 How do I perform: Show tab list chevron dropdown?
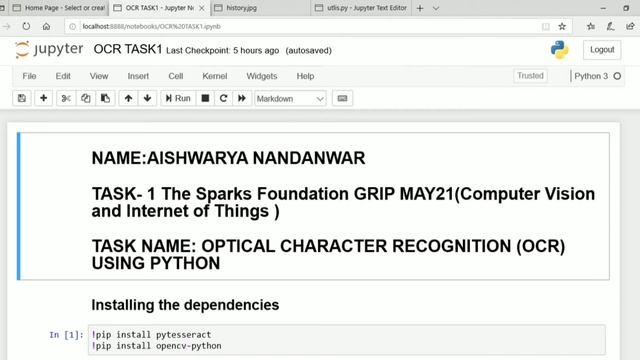point(436,8)
